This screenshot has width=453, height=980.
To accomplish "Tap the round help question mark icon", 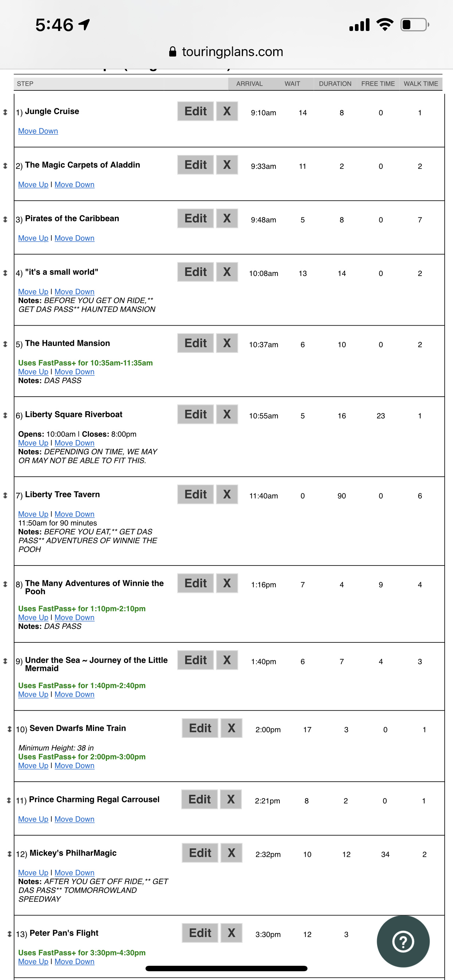I will point(403,941).
